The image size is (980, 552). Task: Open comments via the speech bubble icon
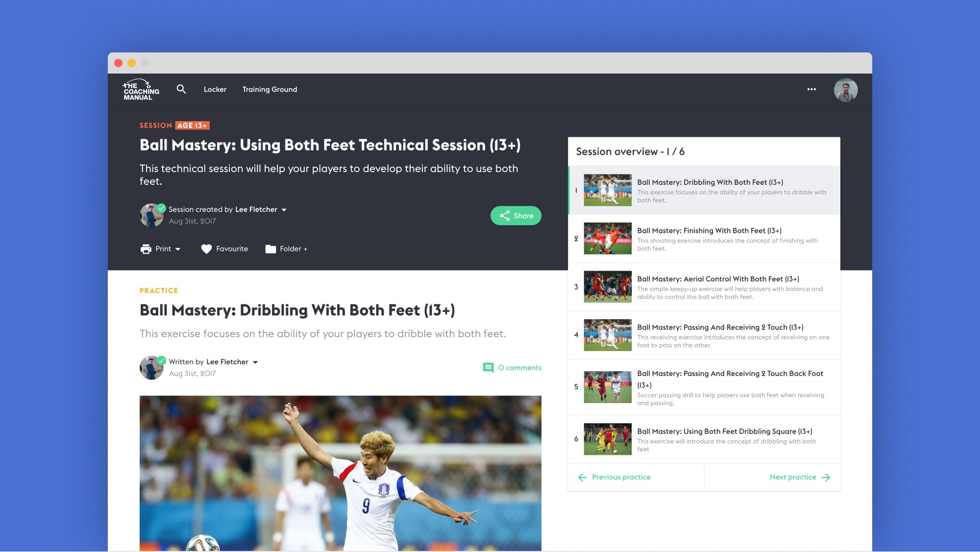489,367
